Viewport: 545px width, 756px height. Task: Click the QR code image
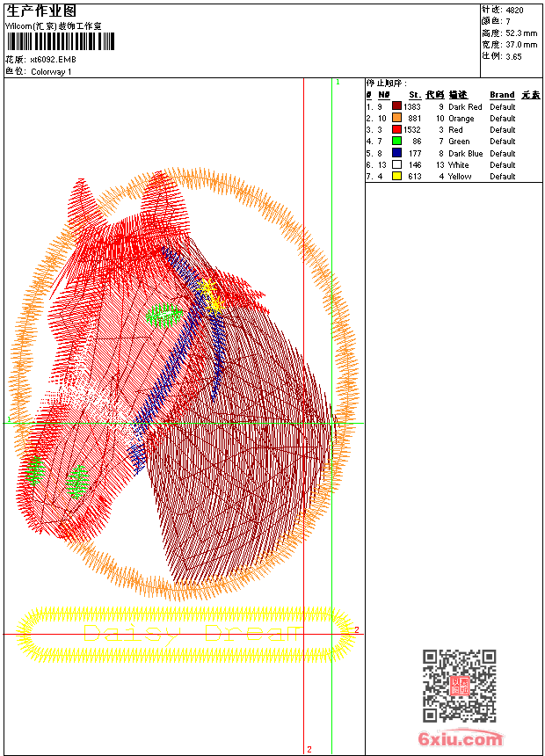click(x=460, y=685)
